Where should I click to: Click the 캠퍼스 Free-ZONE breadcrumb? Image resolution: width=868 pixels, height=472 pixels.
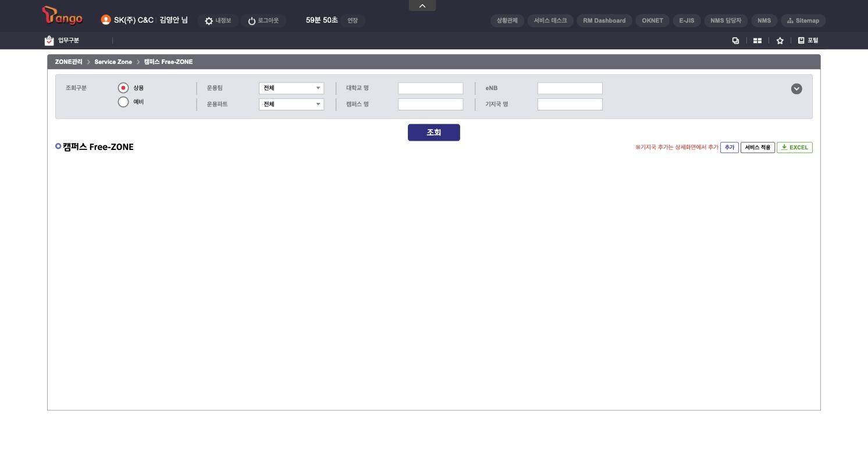pos(169,62)
